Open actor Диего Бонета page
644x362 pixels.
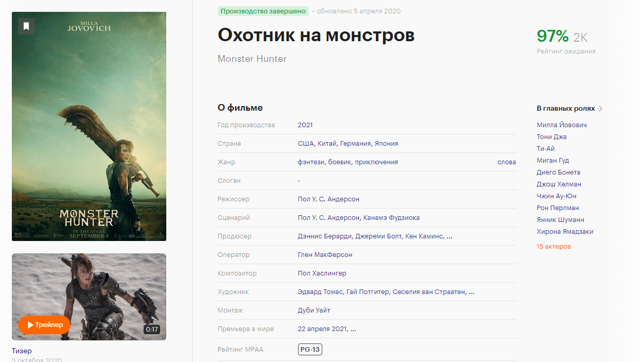click(x=559, y=173)
